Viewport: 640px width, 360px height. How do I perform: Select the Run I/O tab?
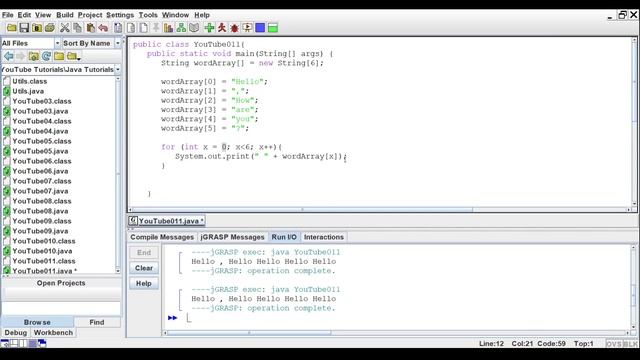(284, 237)
